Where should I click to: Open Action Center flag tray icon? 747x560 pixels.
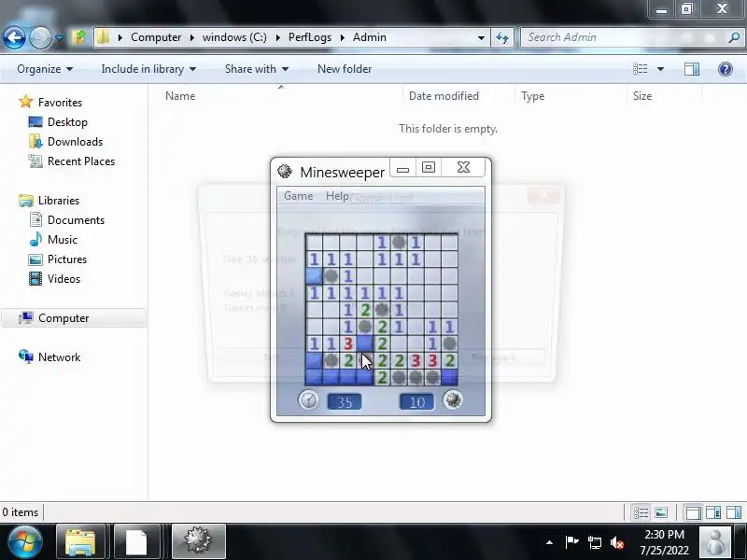(571, 542)
